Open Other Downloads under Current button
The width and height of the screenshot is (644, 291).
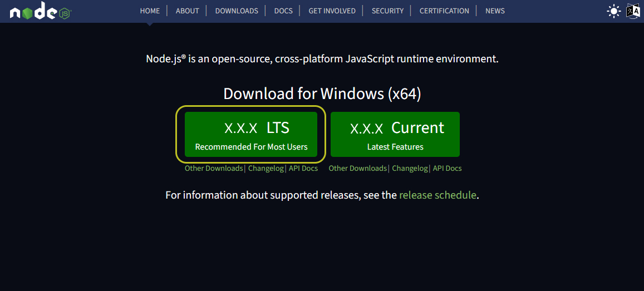click(x=358, y=168)
